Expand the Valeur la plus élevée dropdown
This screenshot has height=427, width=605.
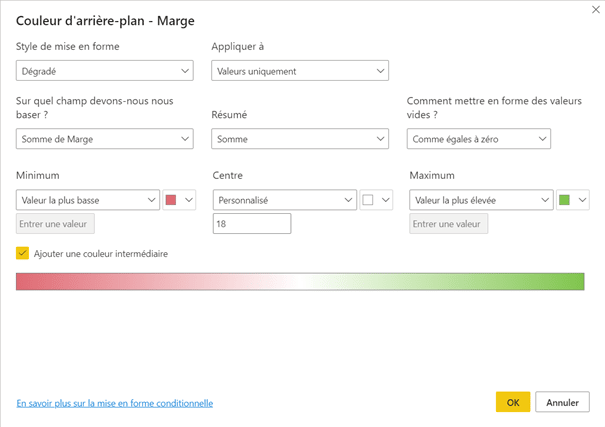[481, 200]
